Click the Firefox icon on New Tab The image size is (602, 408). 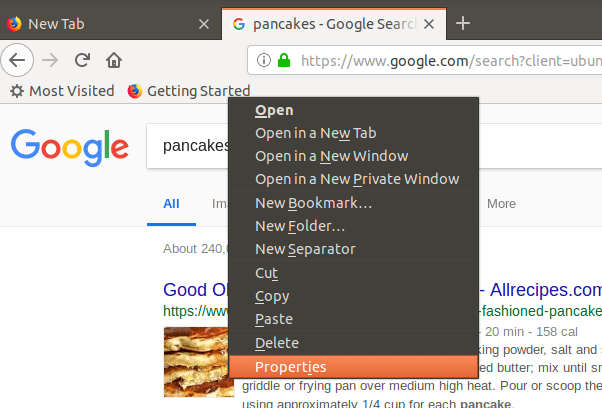click(14, 24)
